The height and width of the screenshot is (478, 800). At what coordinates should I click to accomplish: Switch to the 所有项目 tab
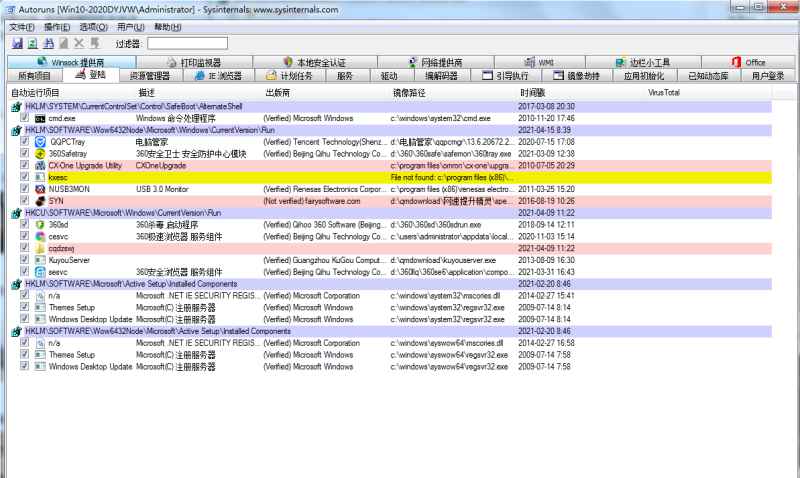coord(35,76)
